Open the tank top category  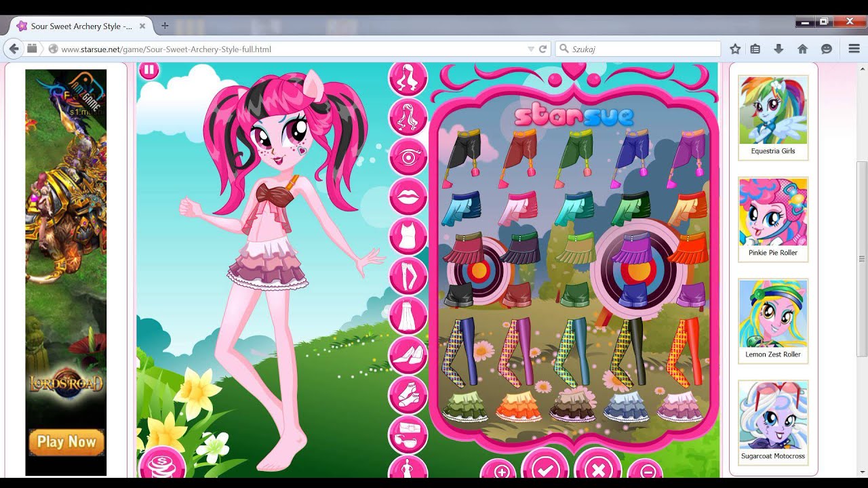[408, 237]
